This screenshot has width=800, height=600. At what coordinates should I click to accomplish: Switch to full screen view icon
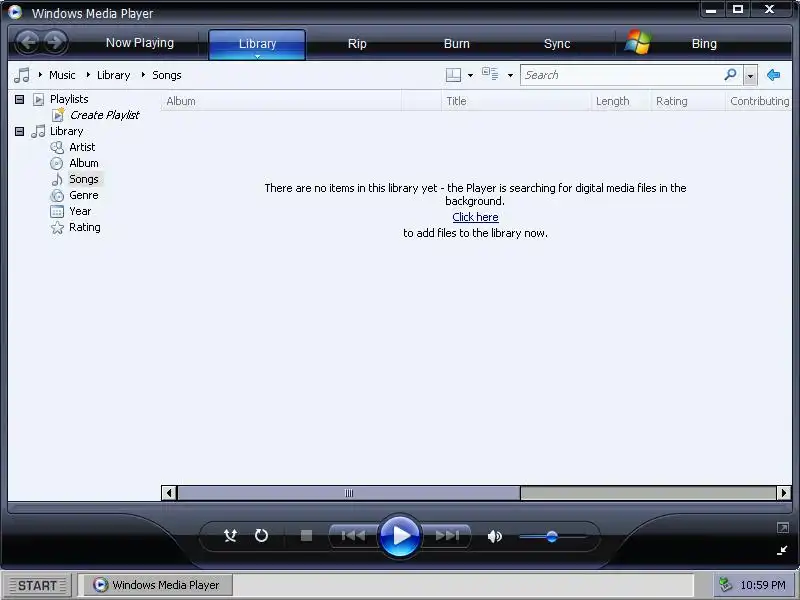[x=783, y=528]
